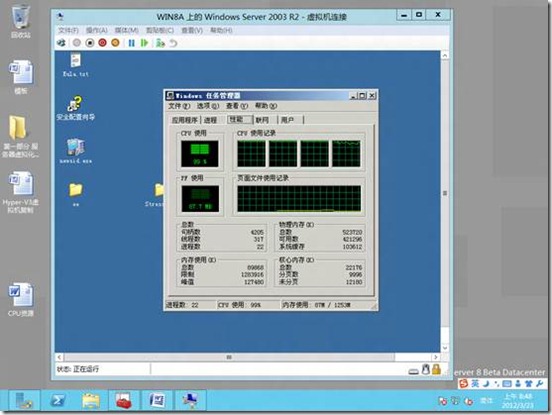552x415 pixels.
Task: Switch to the 用户 tab
Action: tap(288, 120)
